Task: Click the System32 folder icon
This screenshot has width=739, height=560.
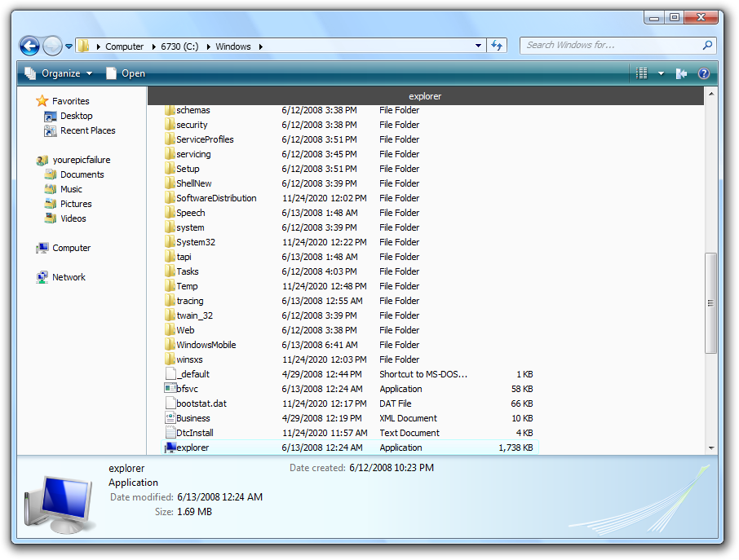Action: pyautogui.click(x=170, y=242)
